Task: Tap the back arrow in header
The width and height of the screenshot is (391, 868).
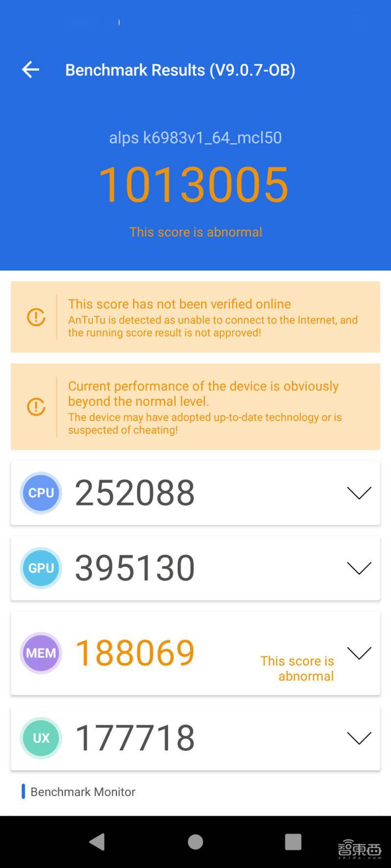Action: click(x=30, y=70)
